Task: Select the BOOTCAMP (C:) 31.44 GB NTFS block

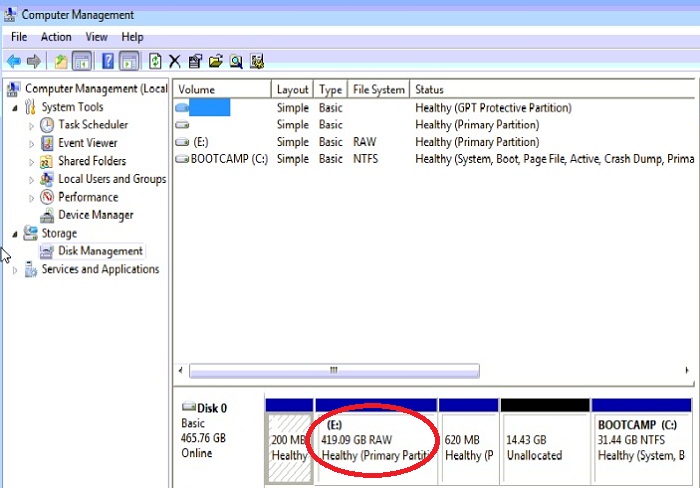Action: pos(642,441)
